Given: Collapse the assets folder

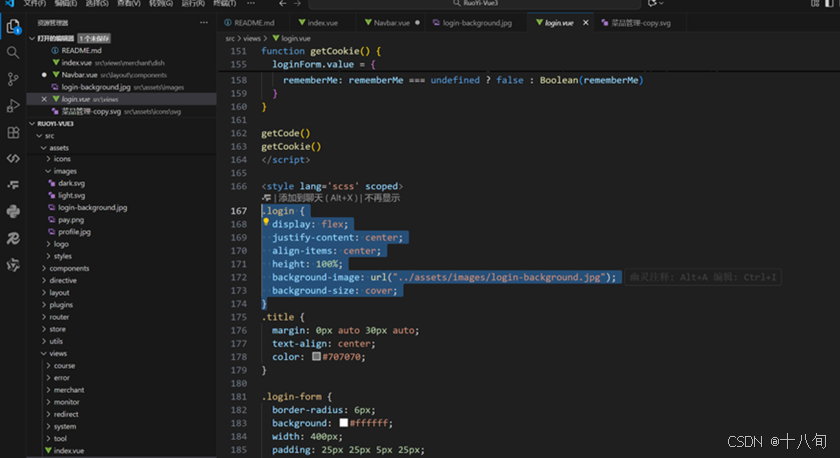Looking at the screenshot, I should pyautogui.click(x=43, y=147).
